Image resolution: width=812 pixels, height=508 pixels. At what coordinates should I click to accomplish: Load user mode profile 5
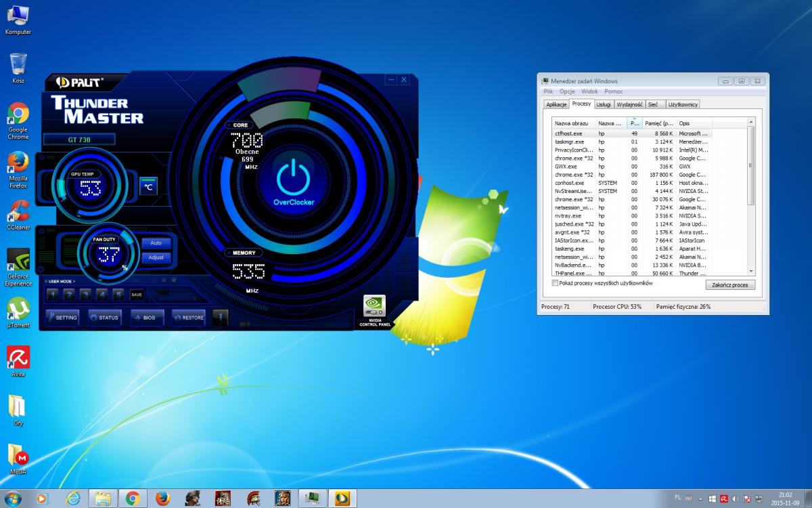tap(118, 295)
